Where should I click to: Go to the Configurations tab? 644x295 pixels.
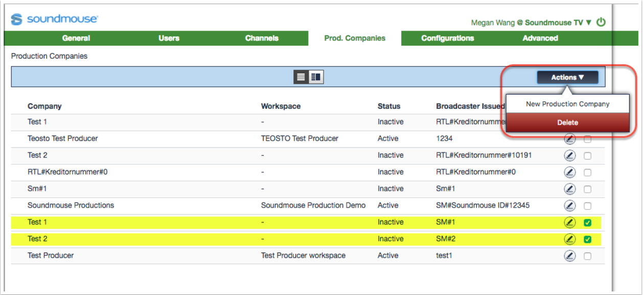448,38
